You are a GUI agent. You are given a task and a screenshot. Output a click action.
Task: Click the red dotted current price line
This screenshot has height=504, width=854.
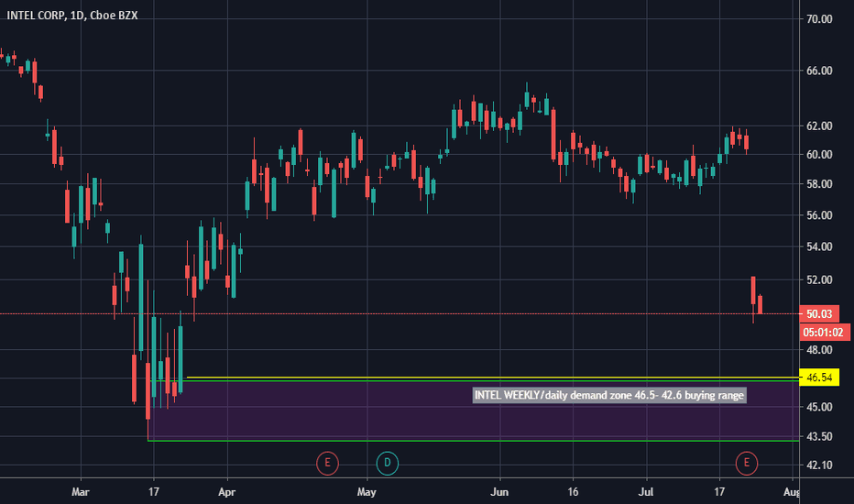pyautogui.click(x=400, y=313)
